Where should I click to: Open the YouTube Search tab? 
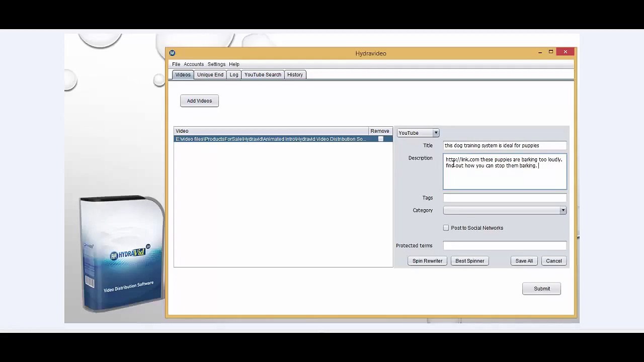coord(263,75)
